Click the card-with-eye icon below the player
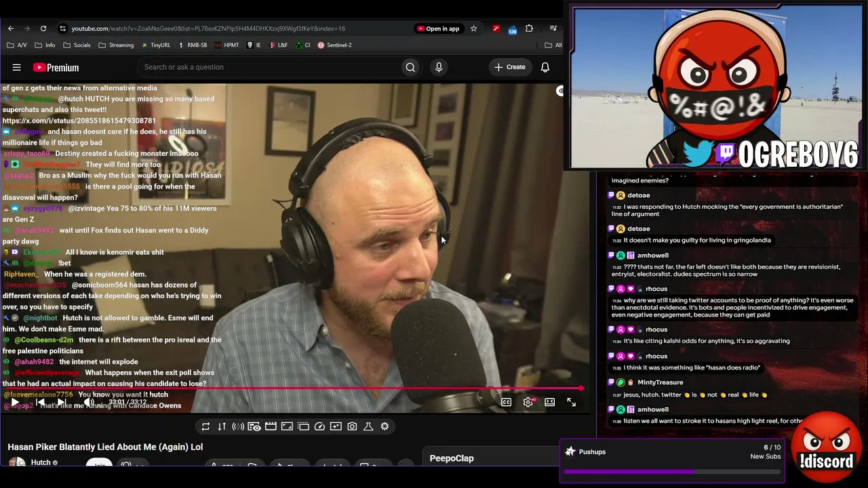 [x=254, y=426]
